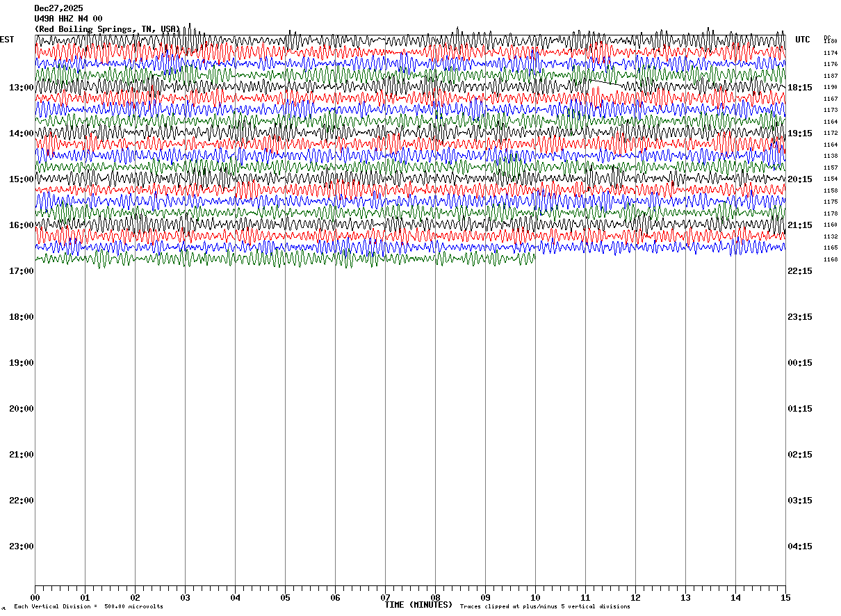The height and width of the screenshot is (616, 841).
Task: Click the 11 minute axis label
Action: point(585,597)
